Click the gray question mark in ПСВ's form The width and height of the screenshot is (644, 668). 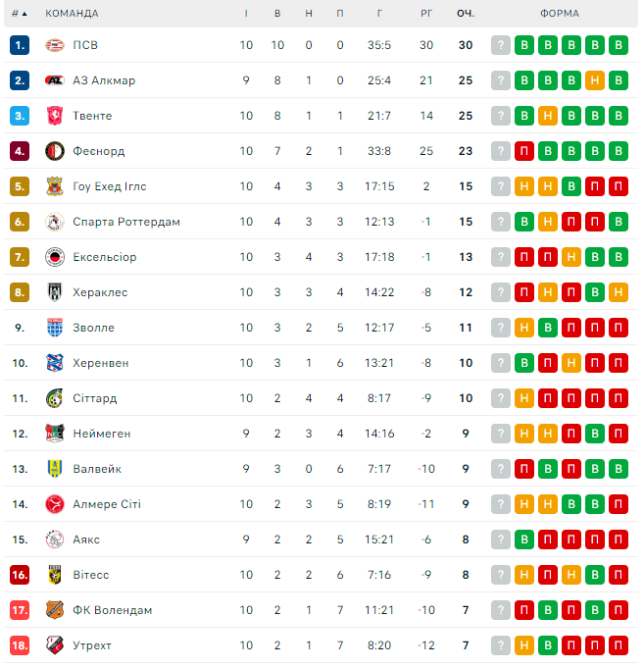pos(501,45)
